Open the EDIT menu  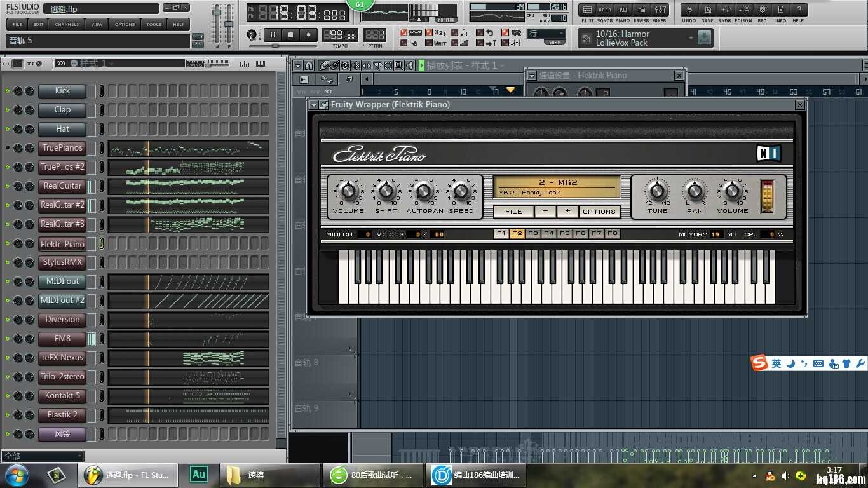(39, 24)
